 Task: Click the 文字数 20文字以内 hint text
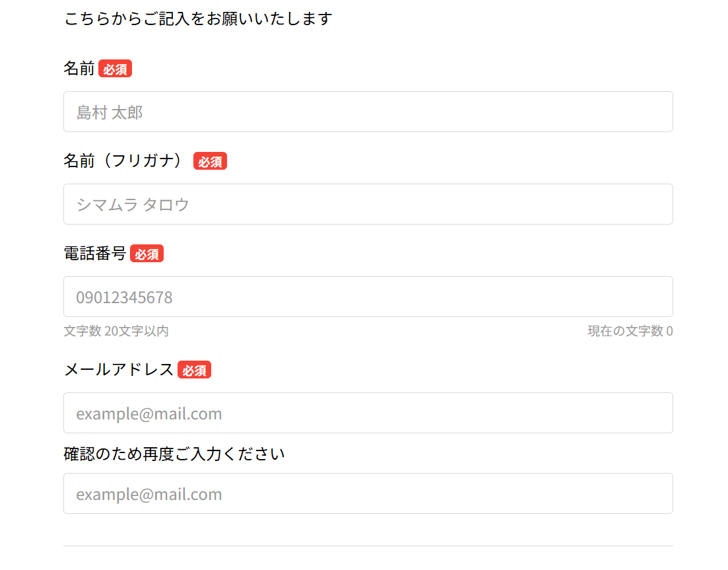tap(116, 331)
